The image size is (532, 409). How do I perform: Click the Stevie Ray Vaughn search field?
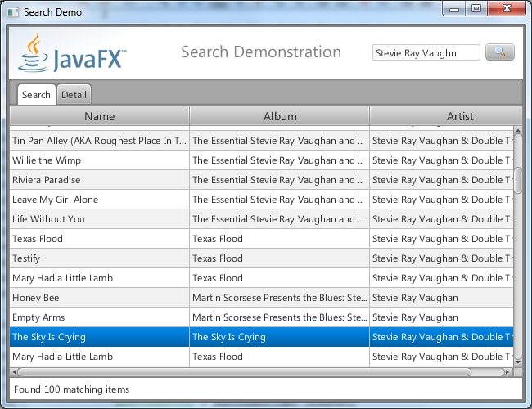(x=426, y=53)
